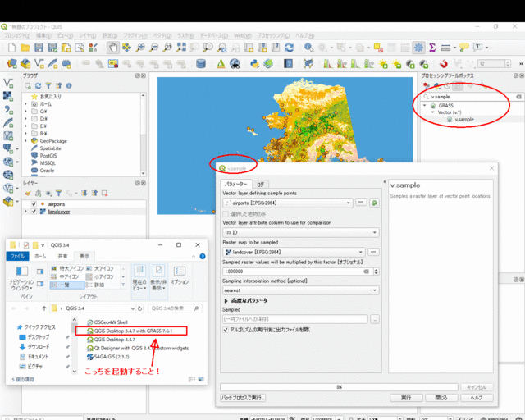Viewport: 525px width, 420px height.
Task: Click the v.sample progress bar
Action: (339, 387)
